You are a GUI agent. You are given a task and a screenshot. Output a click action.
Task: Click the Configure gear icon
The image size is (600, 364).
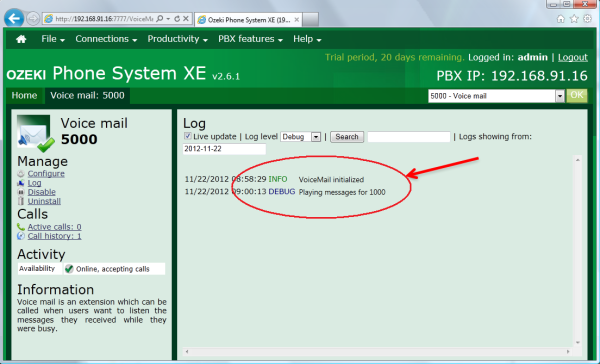tap(21, 174)
